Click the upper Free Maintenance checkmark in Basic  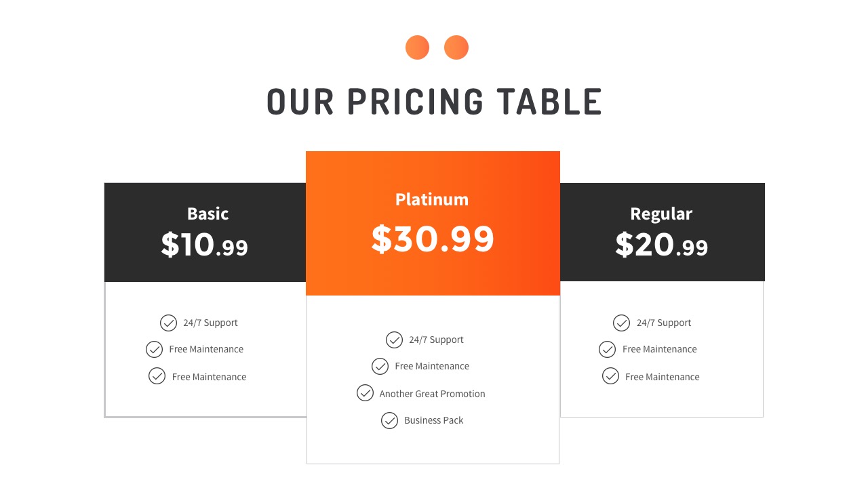click(155, 349)
